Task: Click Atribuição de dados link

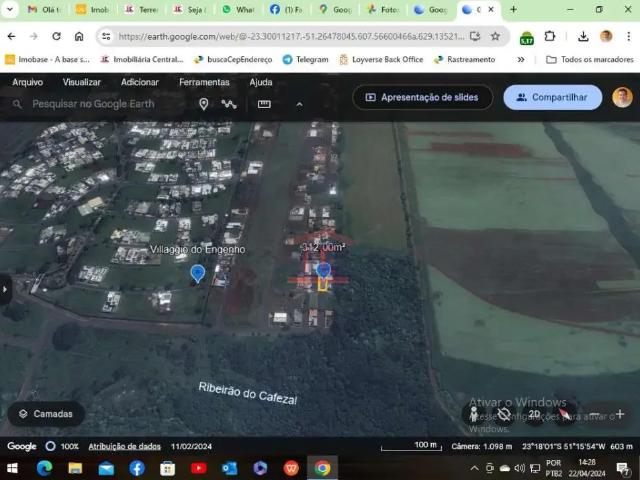Action: coord(124,446)
